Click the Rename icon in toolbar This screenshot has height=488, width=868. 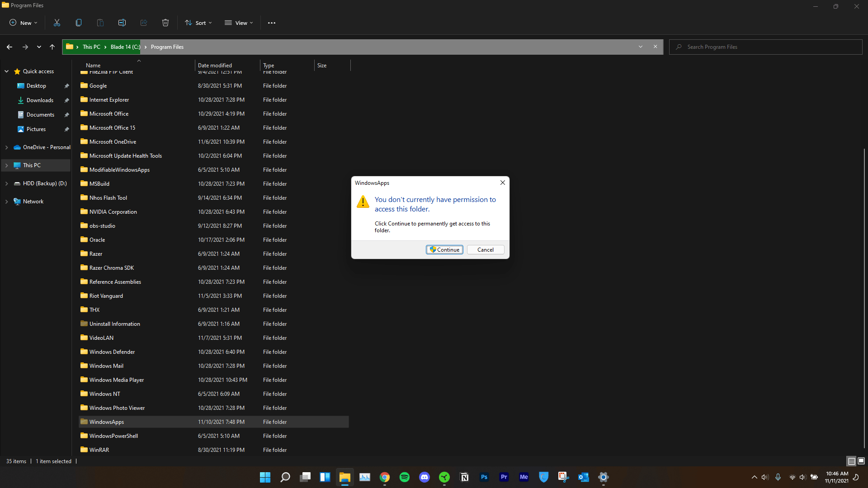[x=122, y=23]
